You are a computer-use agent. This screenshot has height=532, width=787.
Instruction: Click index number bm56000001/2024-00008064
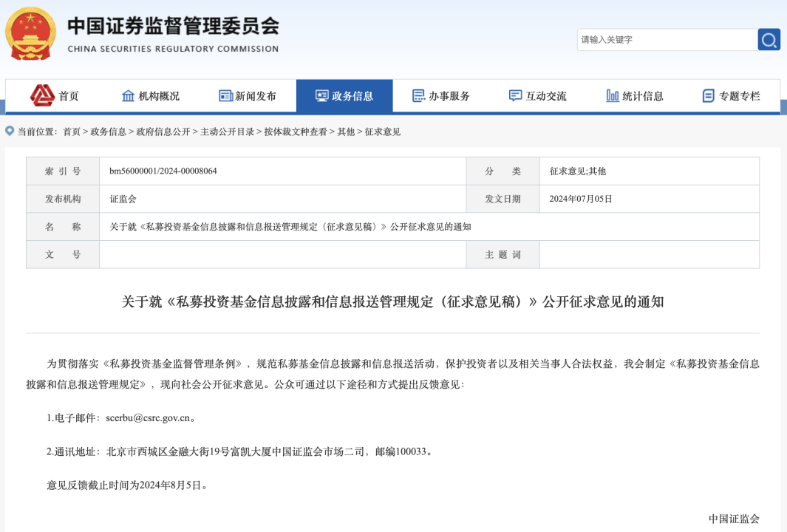click(x=163, y=171)
